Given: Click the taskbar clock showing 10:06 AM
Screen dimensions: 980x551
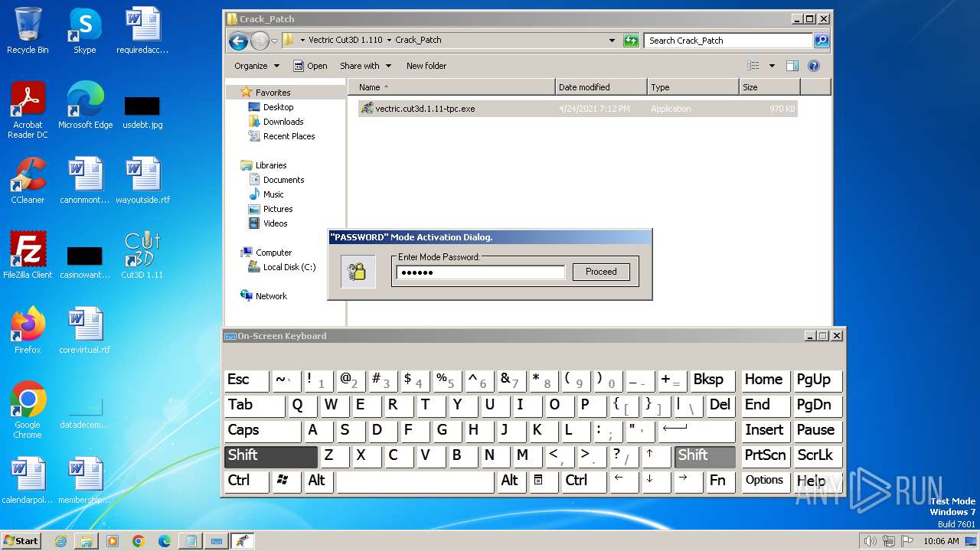Looking at the screenshot, I should [x=941, y=541].
